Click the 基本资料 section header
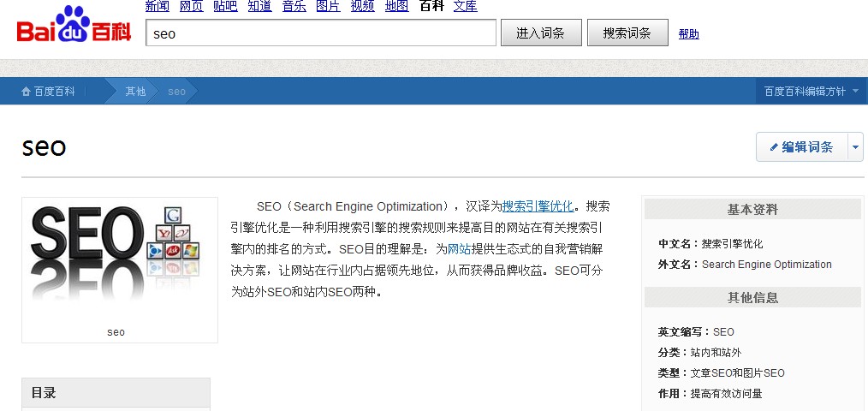The image size is (868, 411). [x=752, y=210]
